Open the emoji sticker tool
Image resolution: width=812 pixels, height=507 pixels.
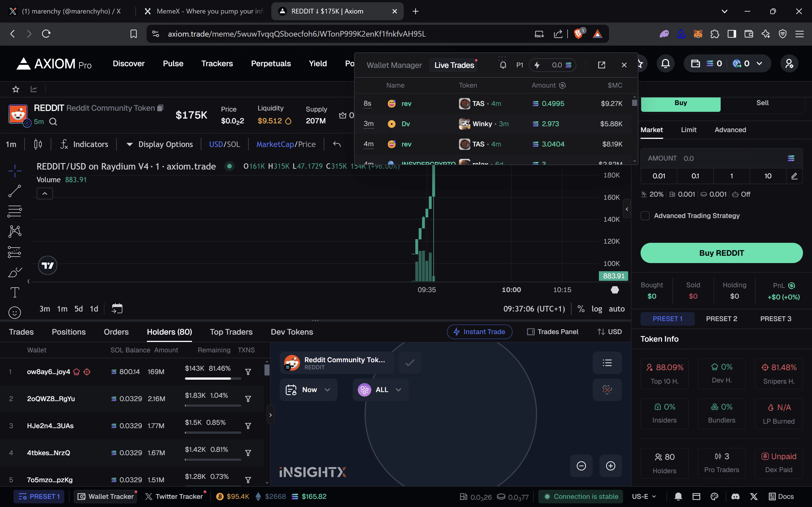pyautogui.click(x=14, y=313)
